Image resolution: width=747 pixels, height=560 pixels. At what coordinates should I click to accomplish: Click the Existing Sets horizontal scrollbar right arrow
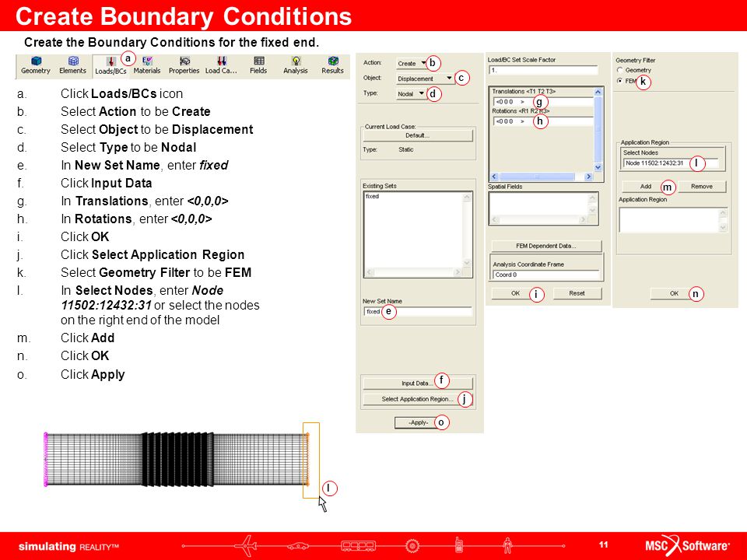point(458,272)
